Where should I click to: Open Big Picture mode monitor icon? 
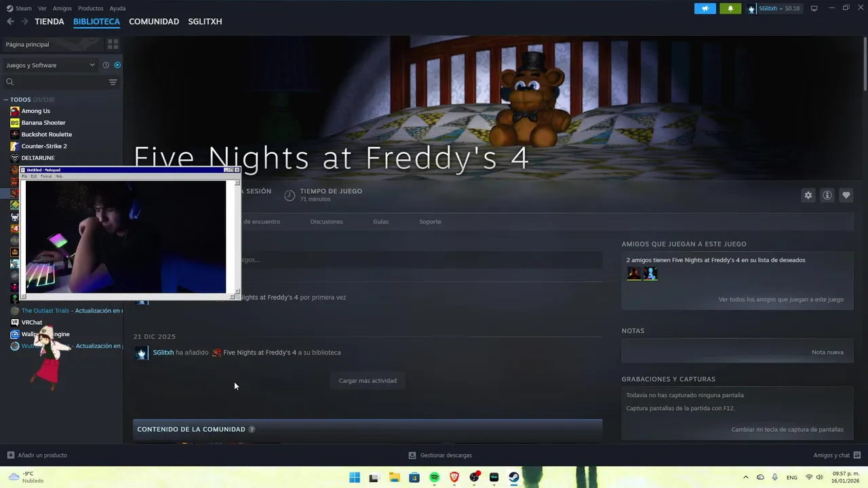(814, 8)
